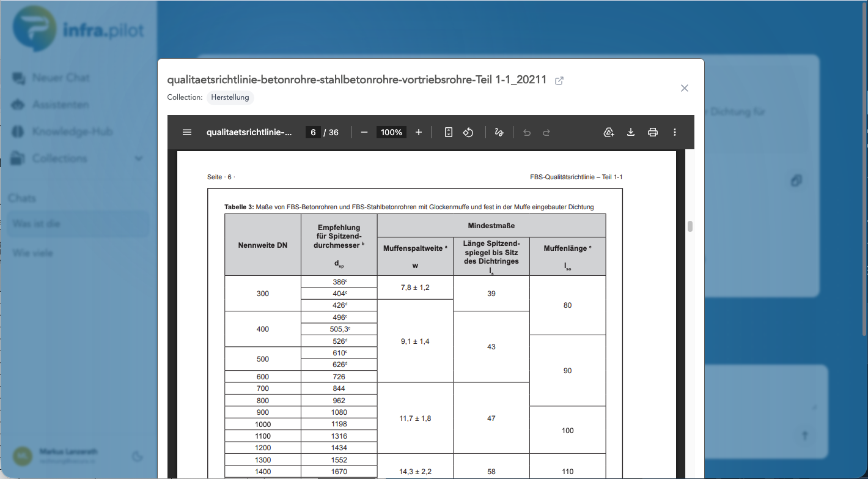Click the value 1434 in the table
Screen dimensions: 868x479
339,448
